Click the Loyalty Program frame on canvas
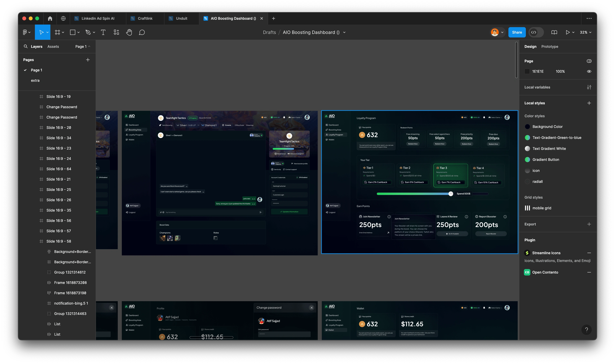 [419, 182]
